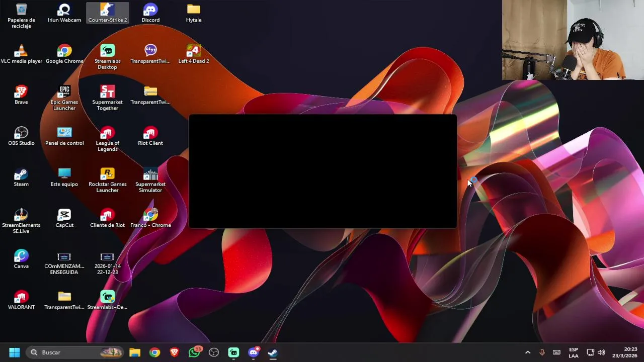Select the Brave shortcut on the desktop

point(21,95)
